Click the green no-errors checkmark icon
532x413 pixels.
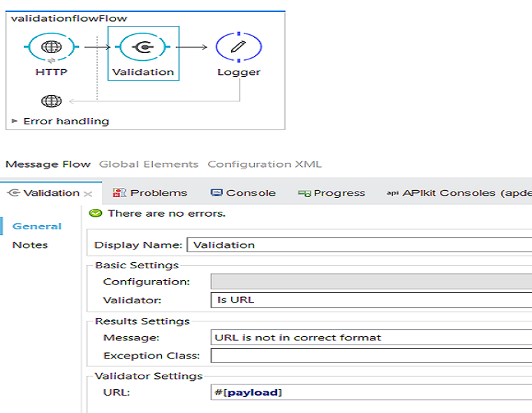point(96,213)
